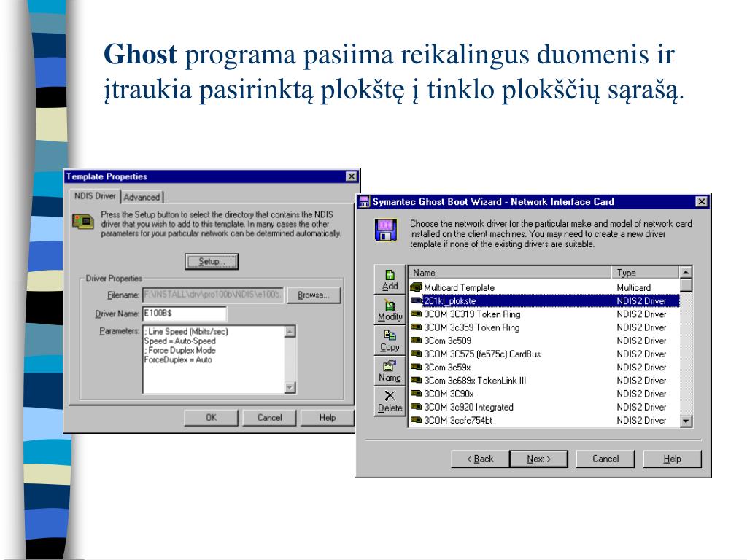Click the Modify driver button

(x=390, y=311)
